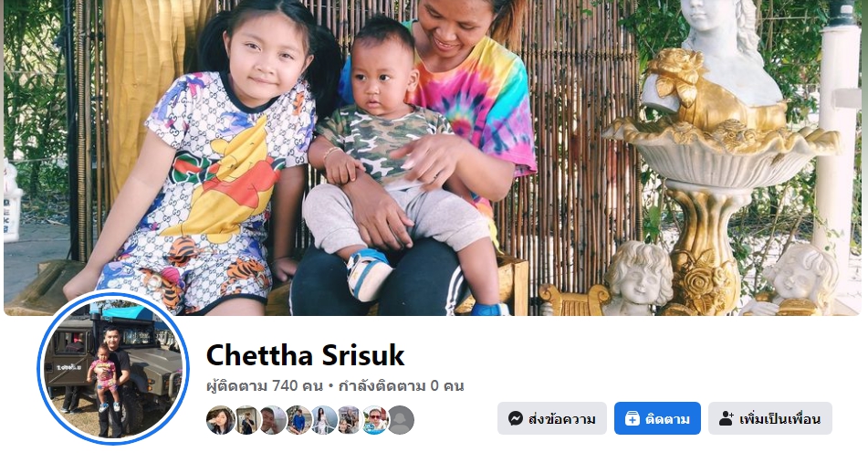The image size is (868, 463).
Task: Click the add-person icon for friend request
Action: (x=727, y=418)
